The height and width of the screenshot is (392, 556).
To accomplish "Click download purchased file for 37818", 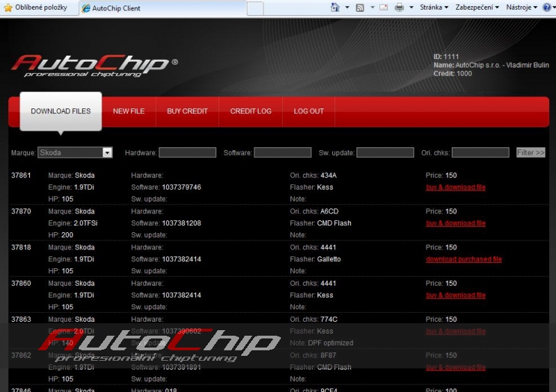I will (464, 259).
